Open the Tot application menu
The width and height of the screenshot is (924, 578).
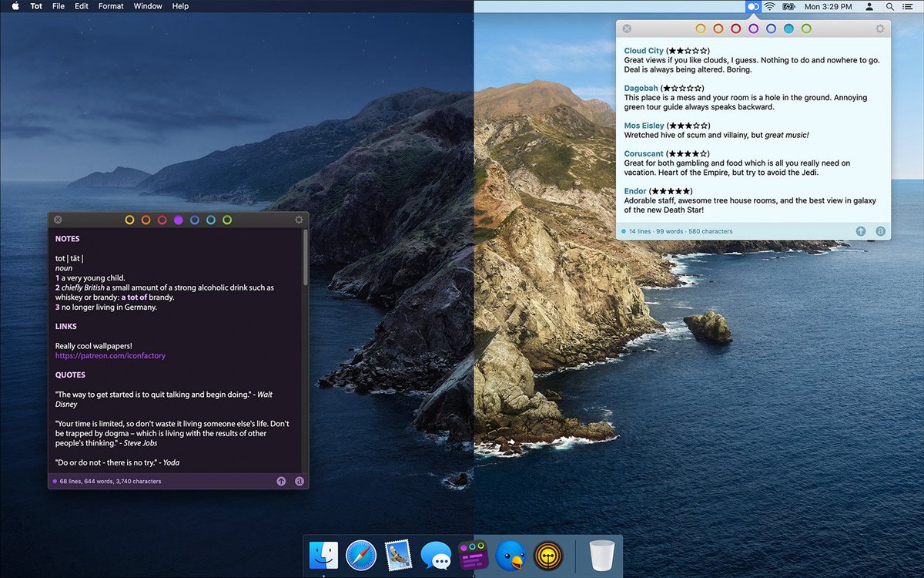click(36, 6)
